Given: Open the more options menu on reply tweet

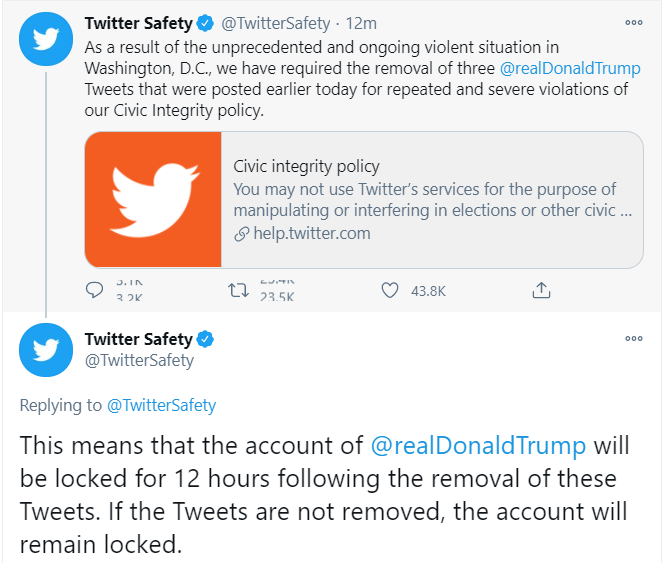Looking at the screenshot, I should [633, 338].
